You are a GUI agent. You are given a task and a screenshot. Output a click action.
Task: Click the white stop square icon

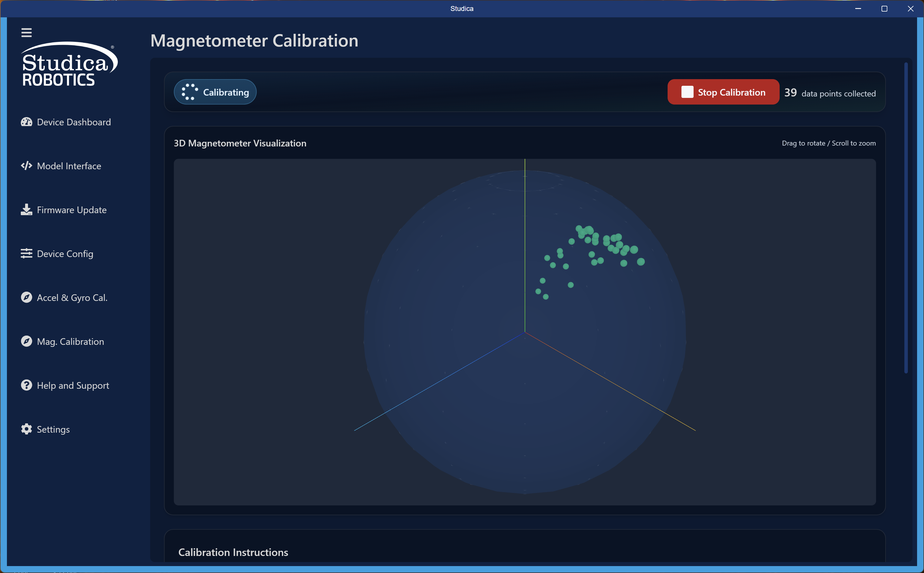coord(687,92)
